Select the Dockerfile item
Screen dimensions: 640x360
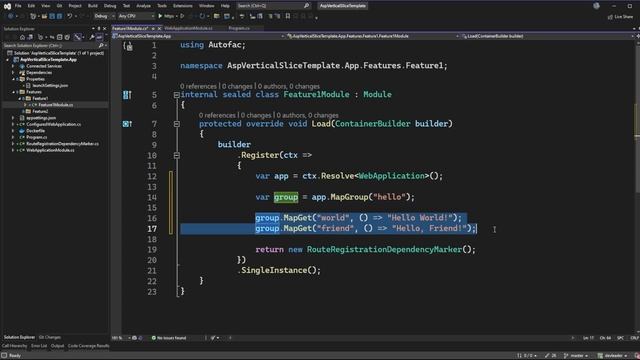coord(35,131)
